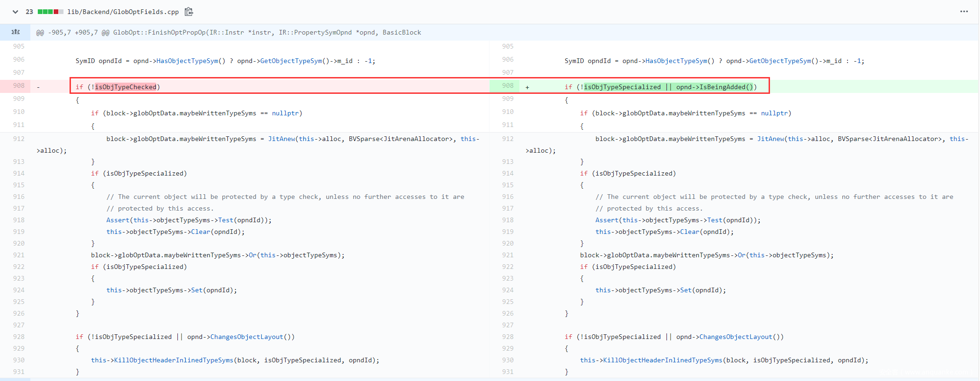Viewport: 980px width, 381px height.
Task: Click the minus marker on the deleted line
Action: [x=38, y=87]
